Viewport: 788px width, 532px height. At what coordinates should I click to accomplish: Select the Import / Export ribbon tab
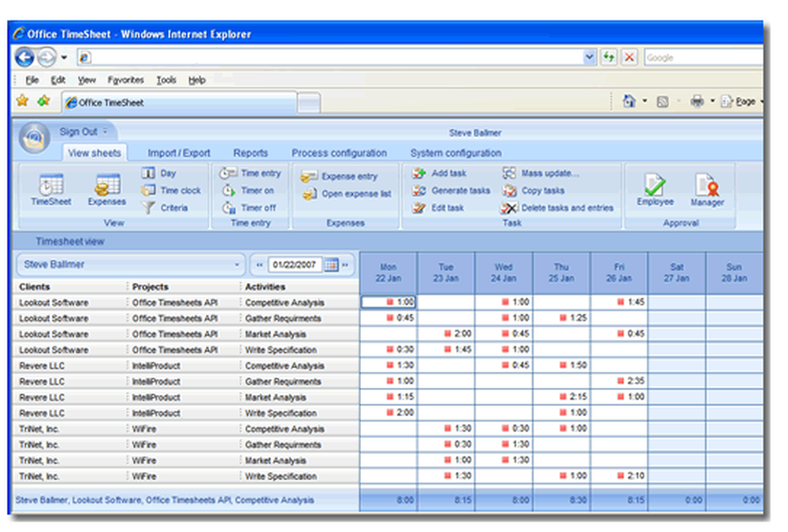[178, 153]
